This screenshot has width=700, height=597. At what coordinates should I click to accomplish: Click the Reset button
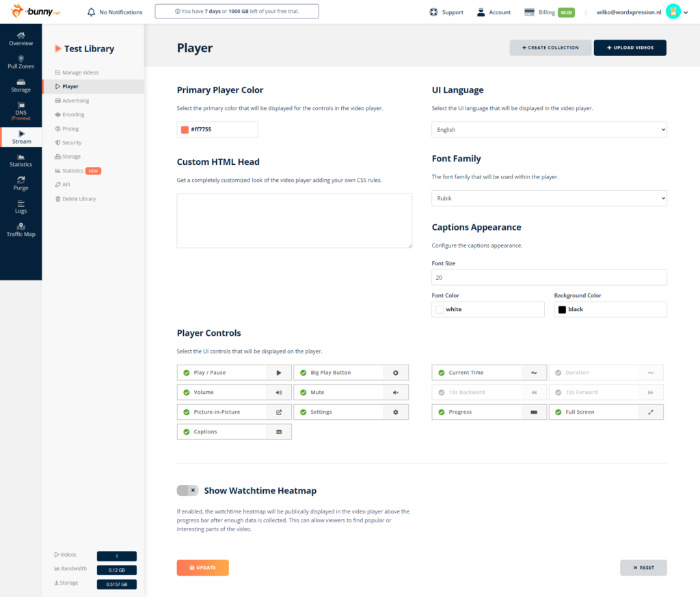pyautogui.click(x=643, y=568)
